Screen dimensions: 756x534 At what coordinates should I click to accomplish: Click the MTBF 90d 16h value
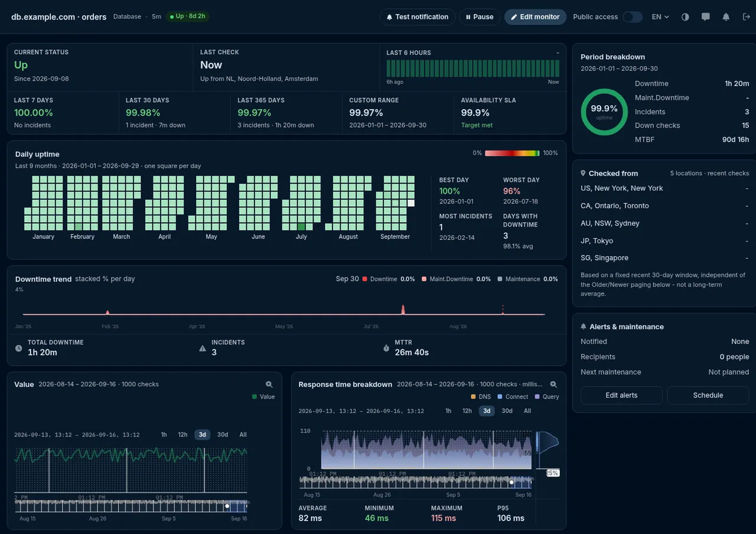coord(736,139)
